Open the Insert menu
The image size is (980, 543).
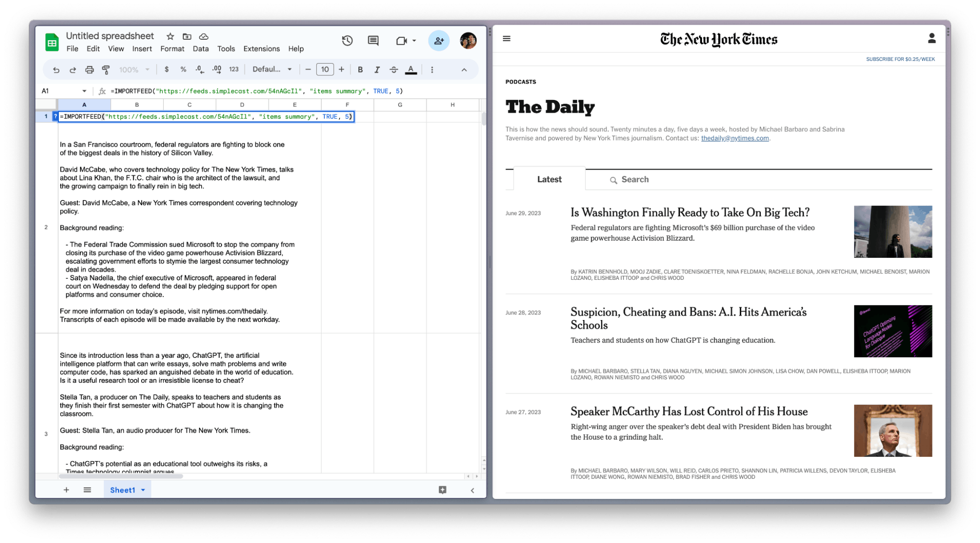[142, 49]
